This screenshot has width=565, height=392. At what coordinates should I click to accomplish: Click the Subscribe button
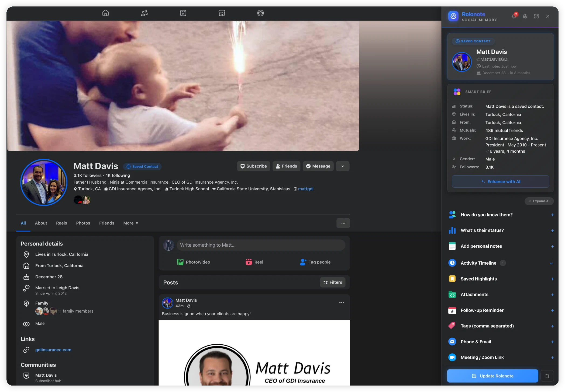(x=253, y=166)
